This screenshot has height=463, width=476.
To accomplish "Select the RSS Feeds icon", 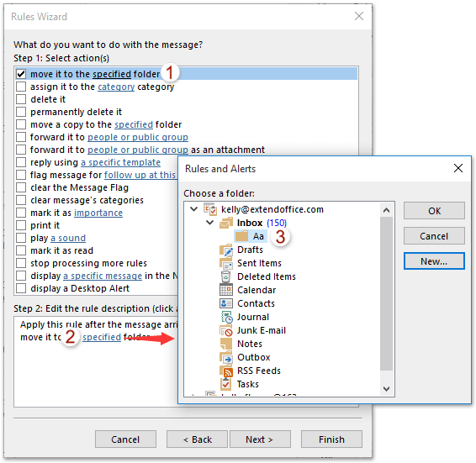I will [x=226, y=371].
